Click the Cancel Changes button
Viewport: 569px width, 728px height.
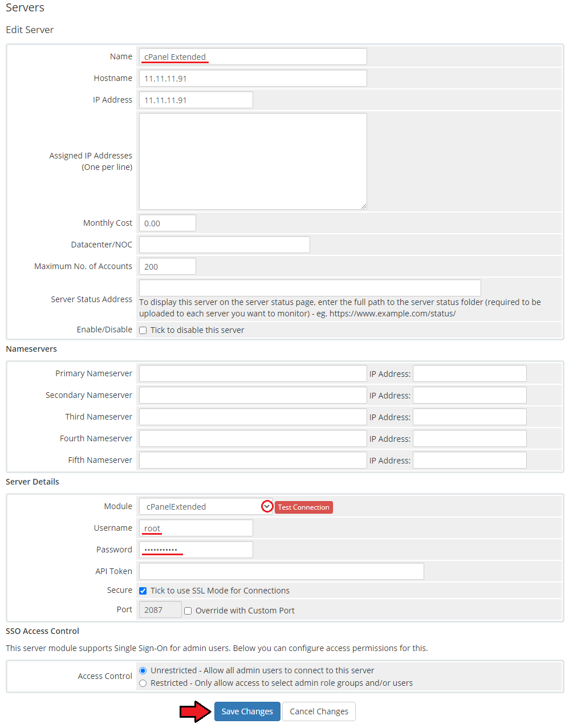point(319,711)
